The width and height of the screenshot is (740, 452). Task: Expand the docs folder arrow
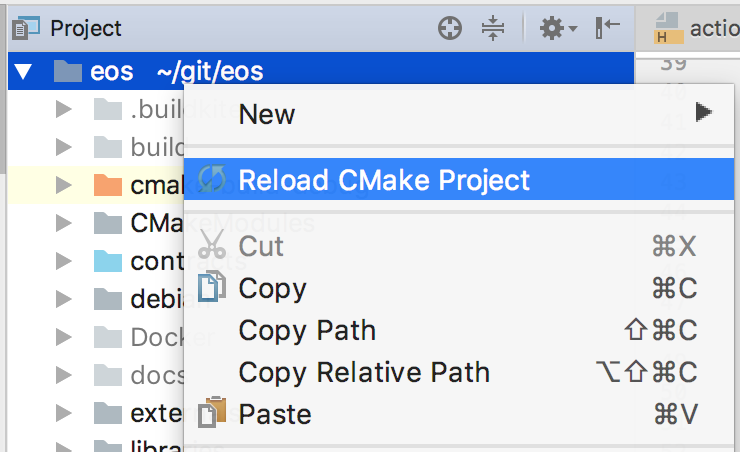pyautogui.click(x=63, y=375)
